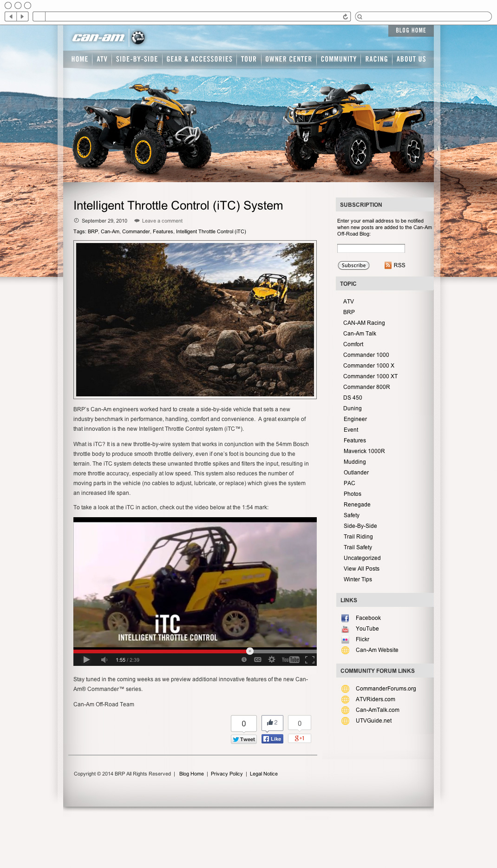Click the Legal Notice footer link
Screen dimensions: 497x868
(264, 774)
